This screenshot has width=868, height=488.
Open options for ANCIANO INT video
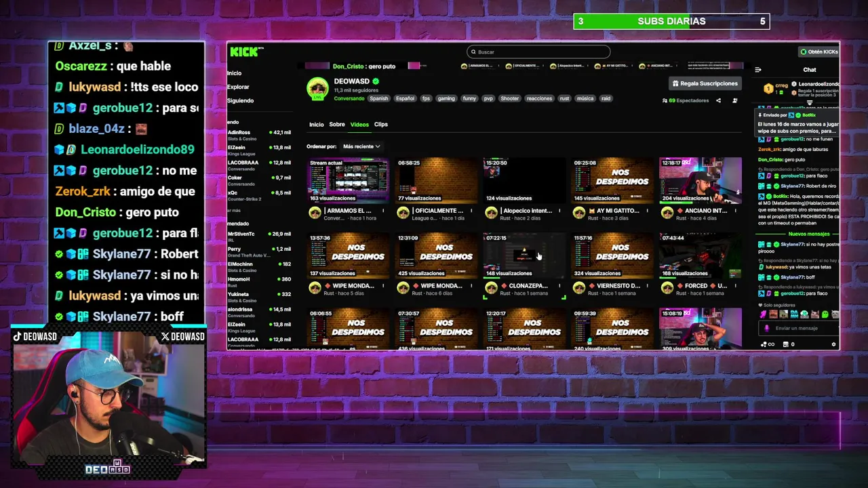736,211
